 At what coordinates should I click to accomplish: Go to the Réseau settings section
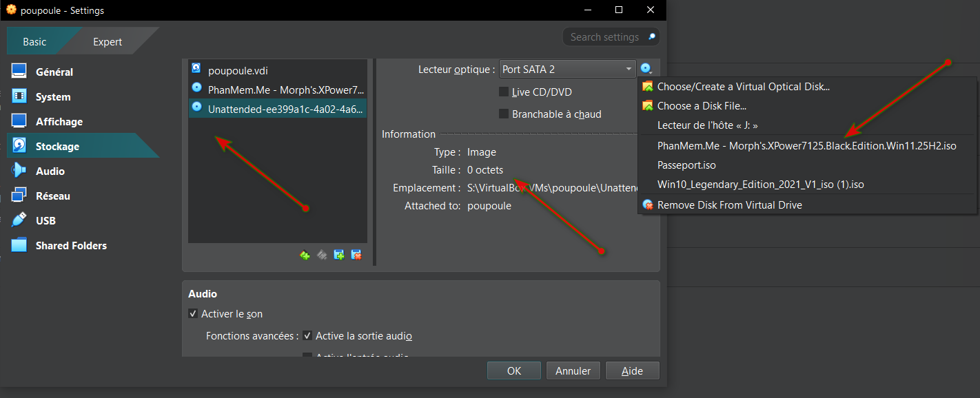[52, 196]
